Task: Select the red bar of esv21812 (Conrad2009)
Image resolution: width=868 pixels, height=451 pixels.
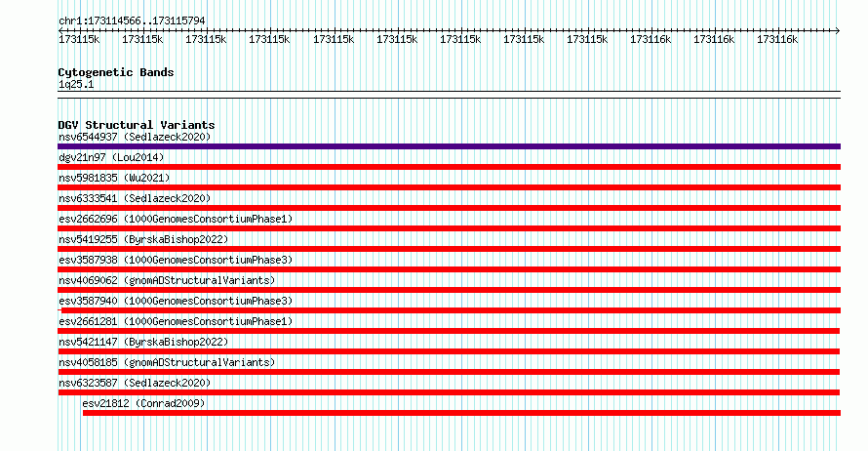Action: coord(461,413)
